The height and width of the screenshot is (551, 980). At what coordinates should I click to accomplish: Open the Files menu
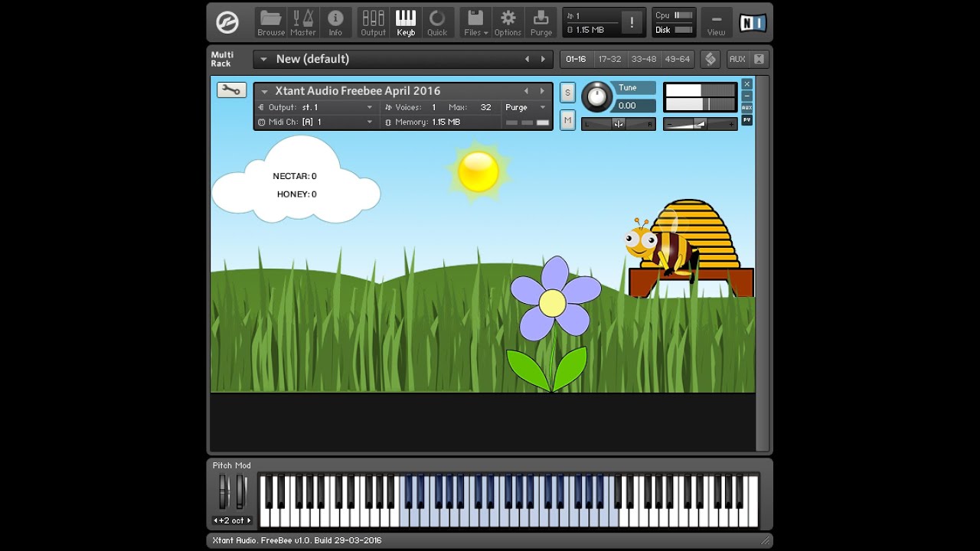click(475, 23)
